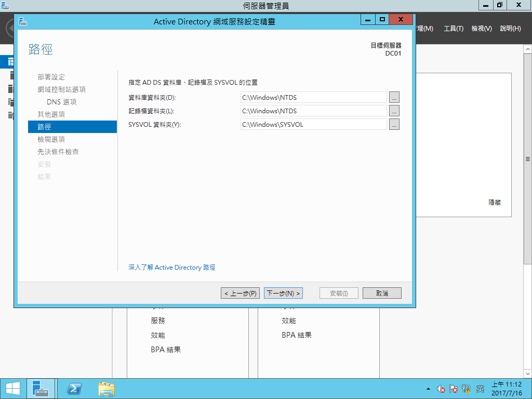Browse for the 記錄檔資料夾 folder
Viewport: 532px width, 399px height.
[x=394, y=111]
